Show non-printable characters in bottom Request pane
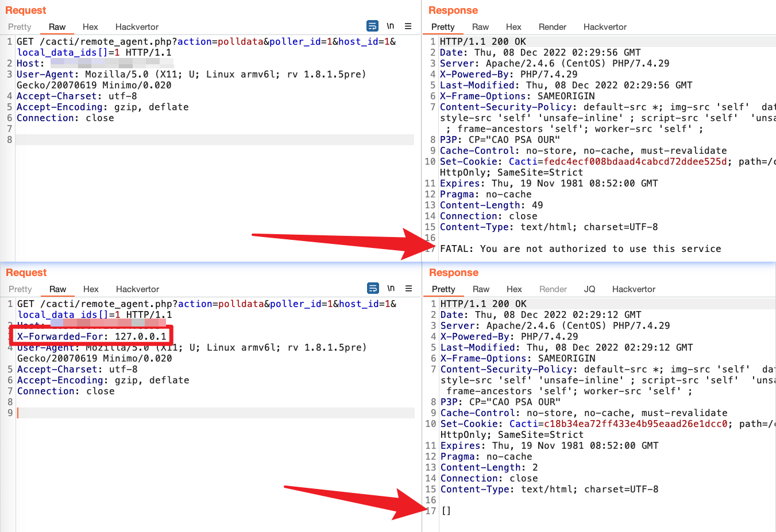 click(391, 288)
